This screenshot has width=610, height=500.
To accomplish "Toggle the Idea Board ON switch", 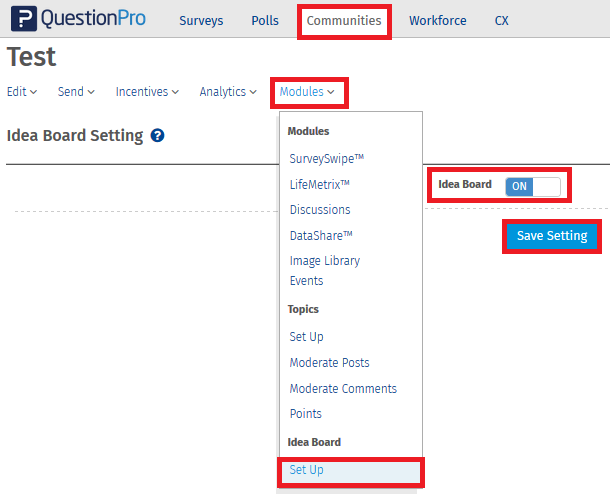I will click(532, 186).
